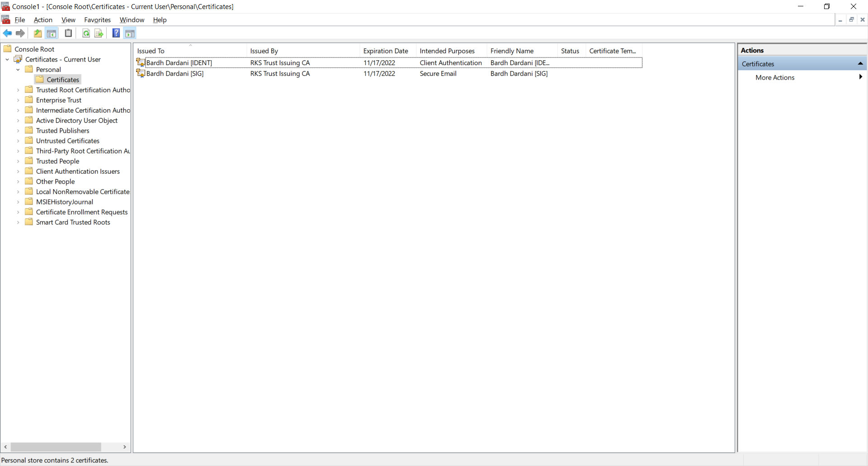Expand the Enterprise Trust node
The image size is (868, 466).
pyautogui.click(x=18, y=100)
